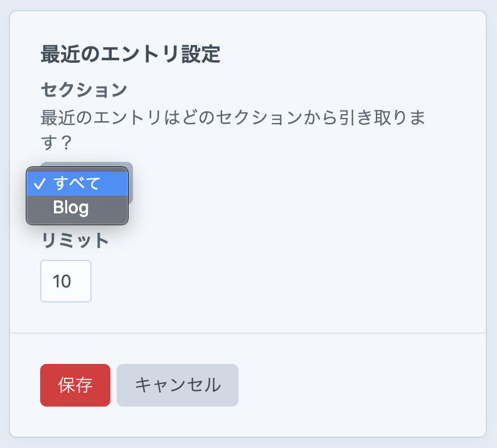
Task: Click the checkmark beside すべて
Action: [40, 183]
